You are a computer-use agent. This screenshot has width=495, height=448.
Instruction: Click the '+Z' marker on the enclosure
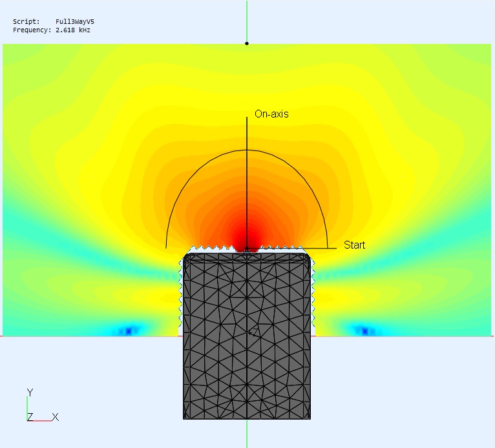point(253,332)
